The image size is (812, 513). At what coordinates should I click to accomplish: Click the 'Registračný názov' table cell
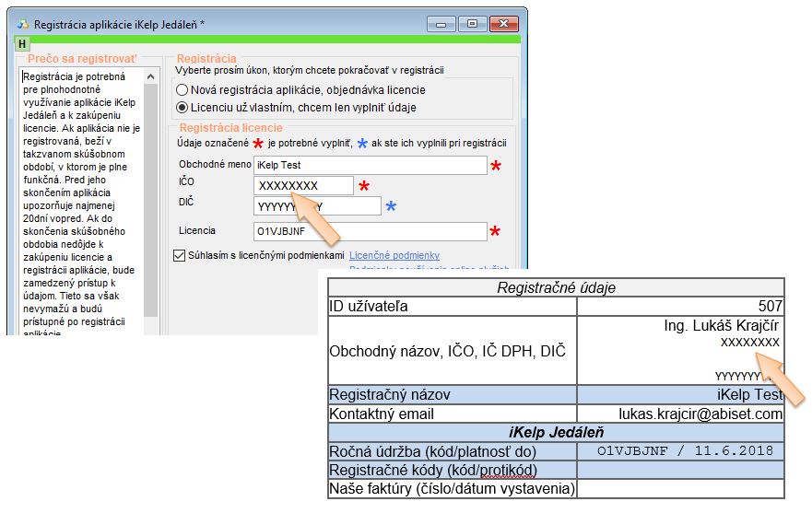(453, 394)
